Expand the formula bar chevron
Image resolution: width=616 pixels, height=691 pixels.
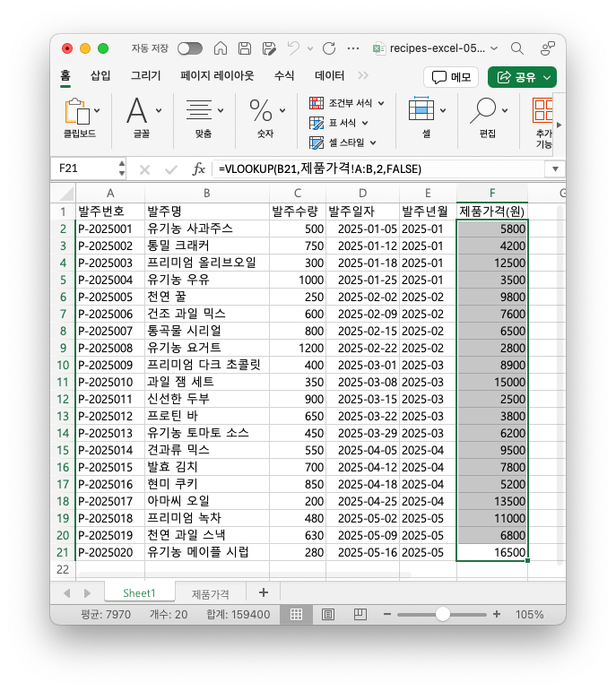[x=556, y=168]
